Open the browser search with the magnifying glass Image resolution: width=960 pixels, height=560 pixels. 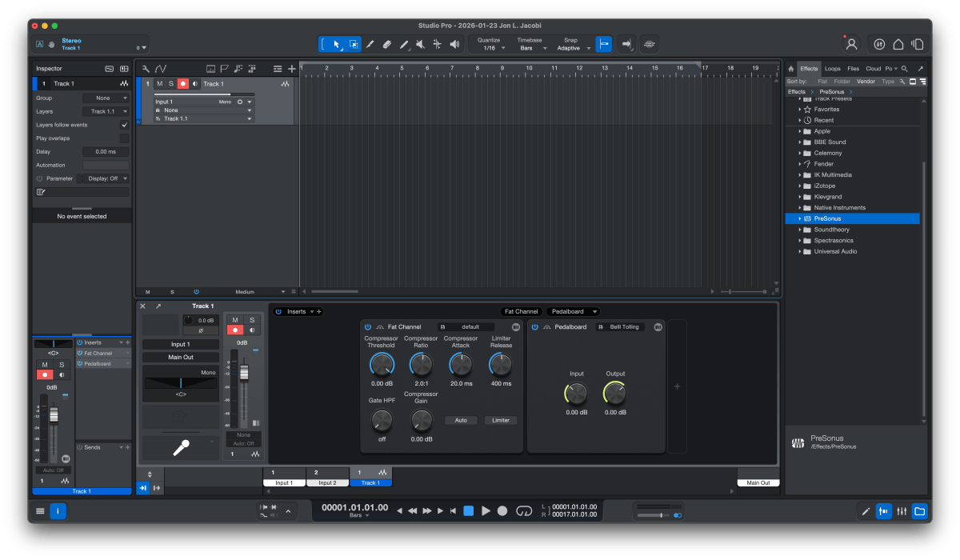[x=905, y=68]
